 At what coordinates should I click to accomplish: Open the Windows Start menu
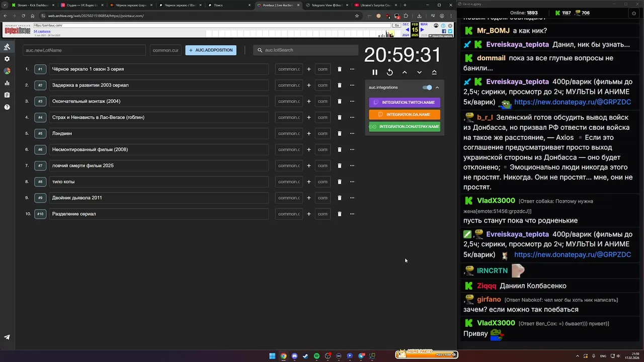(x=272, y=356)
